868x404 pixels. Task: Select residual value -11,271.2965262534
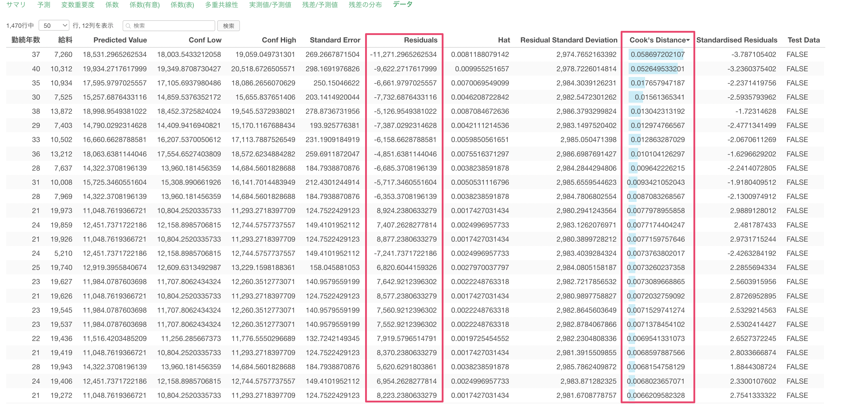point(403,54)
